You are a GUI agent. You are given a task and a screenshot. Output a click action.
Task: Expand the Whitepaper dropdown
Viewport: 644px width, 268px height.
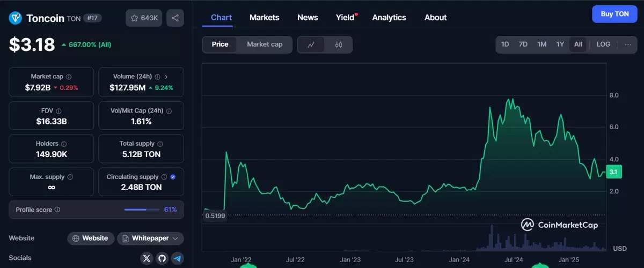click(151, 239)
